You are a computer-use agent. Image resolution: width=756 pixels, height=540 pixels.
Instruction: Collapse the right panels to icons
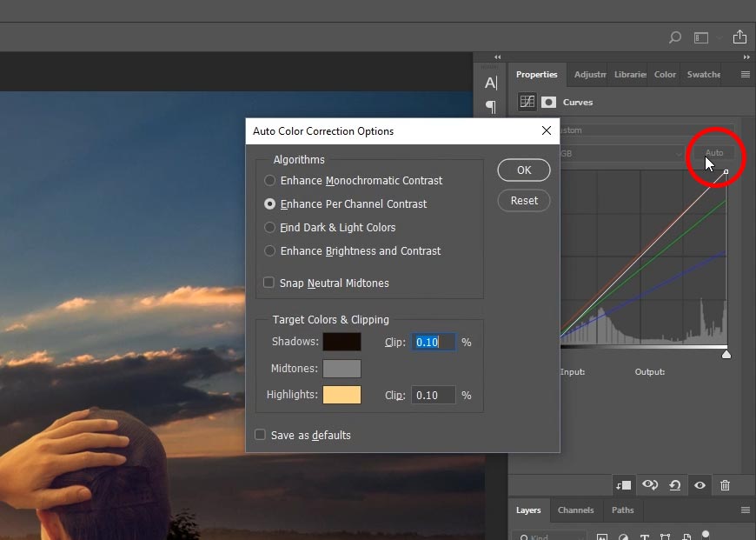pos(746,57)
